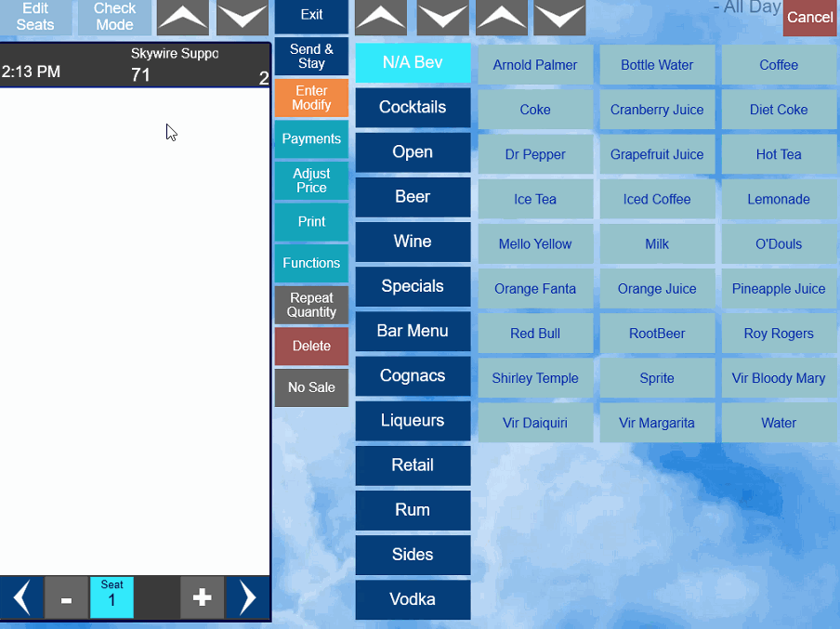Click Repeat Quantity
Screen dimensions: 840x629
click(x=311, y=305)
